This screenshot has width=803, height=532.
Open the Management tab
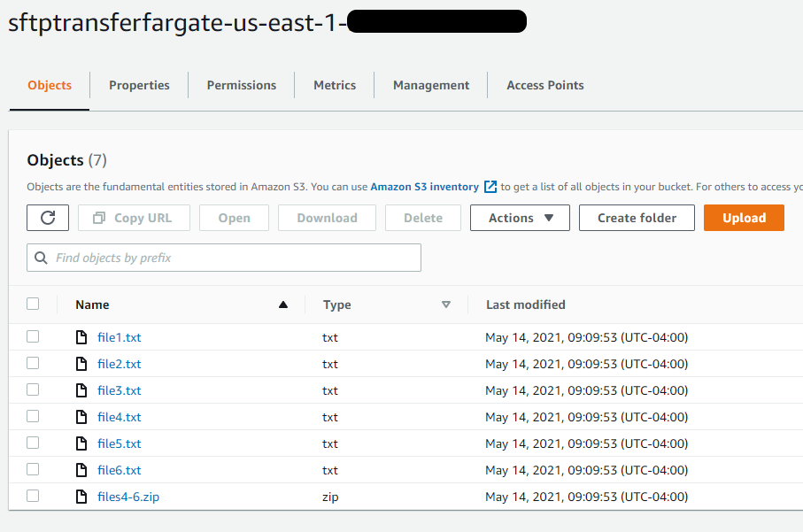coord(430,84)
